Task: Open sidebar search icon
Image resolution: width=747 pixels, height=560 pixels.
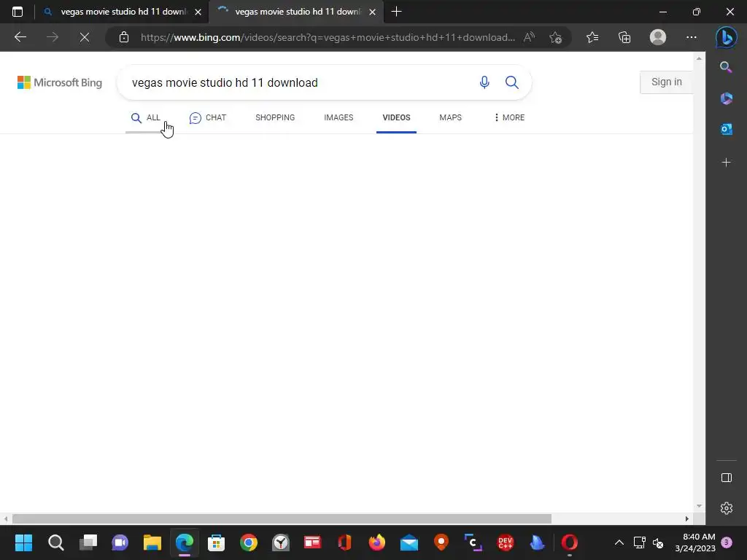Action: click(726, 67)
